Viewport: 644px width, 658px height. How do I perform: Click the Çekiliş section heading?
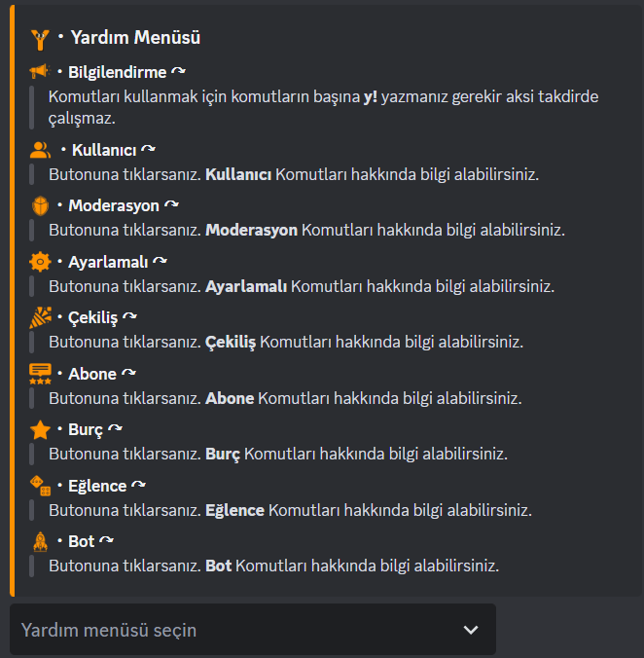(x=92, y=317)
